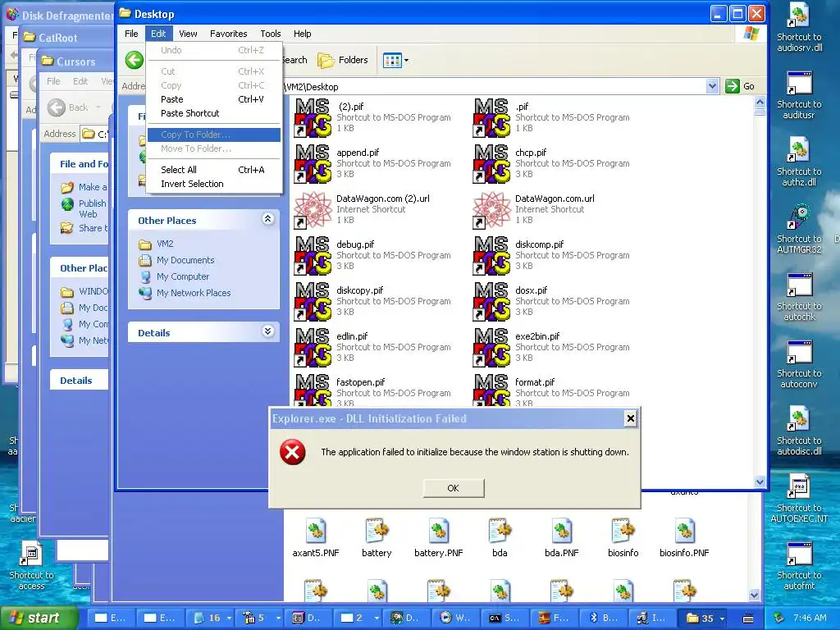Click scroll up arrow in Desktop file list
Viewport: 840px width, 630px height.
(760, 102)
